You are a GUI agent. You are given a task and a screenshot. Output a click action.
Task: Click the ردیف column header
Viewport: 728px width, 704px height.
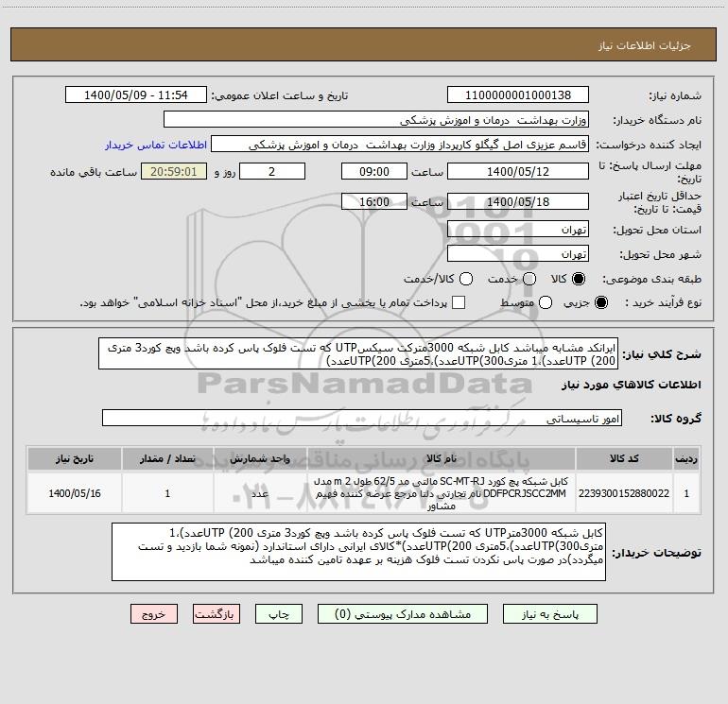[686, 458]
